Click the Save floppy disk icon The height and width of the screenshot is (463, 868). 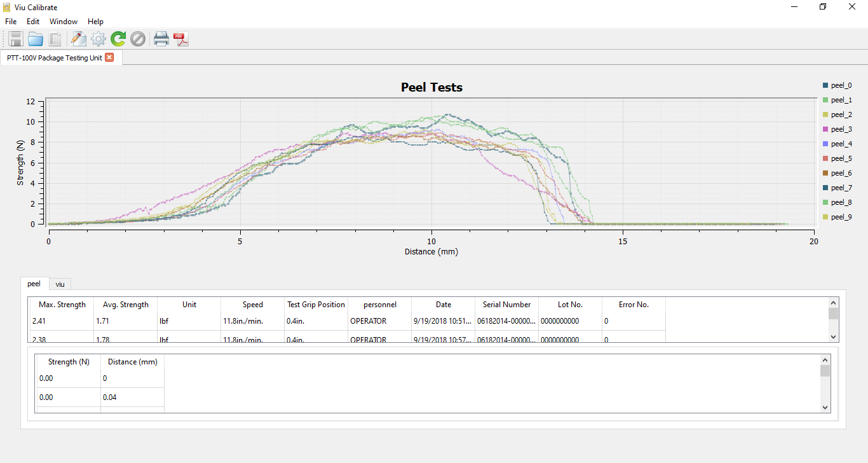(16, 39)
